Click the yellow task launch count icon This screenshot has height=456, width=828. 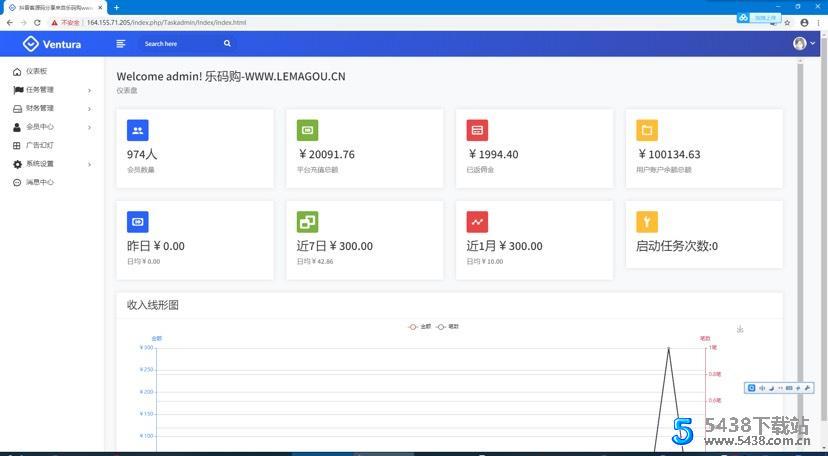pos(647,222)
